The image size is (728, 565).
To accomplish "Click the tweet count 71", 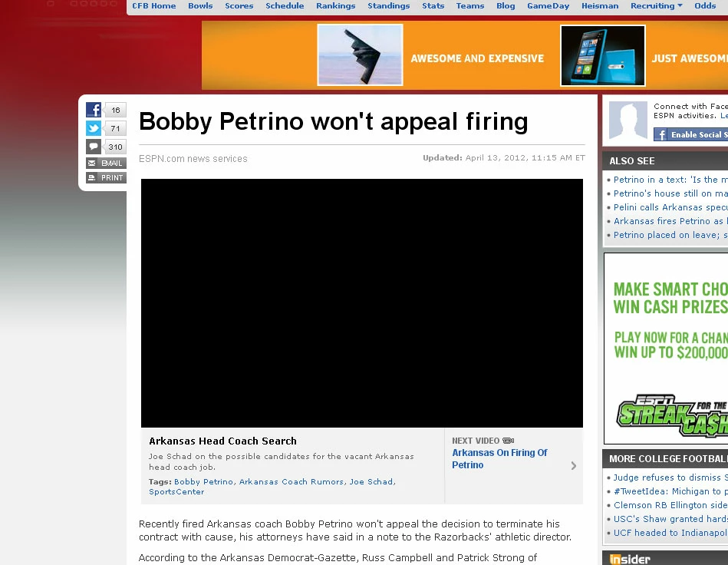I will [x=115, y=129].
